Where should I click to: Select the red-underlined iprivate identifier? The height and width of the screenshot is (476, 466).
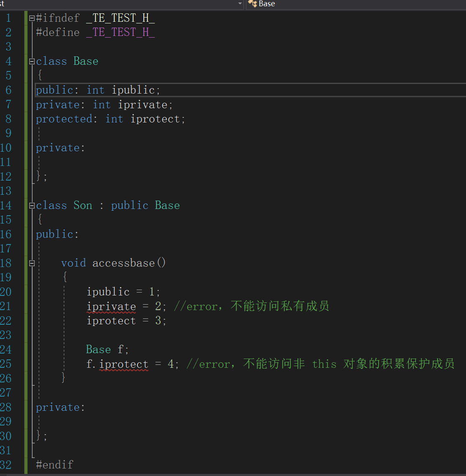(x=111, y=306)
